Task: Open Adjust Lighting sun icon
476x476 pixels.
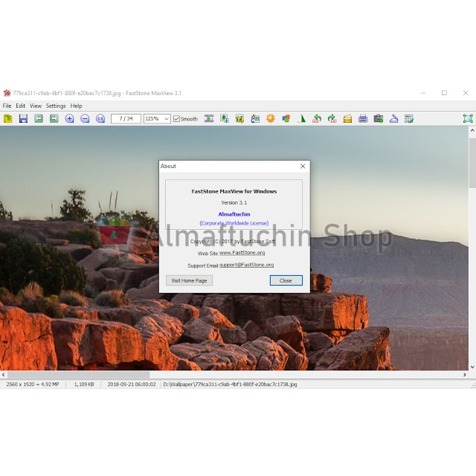Action: tap(271, 118)
